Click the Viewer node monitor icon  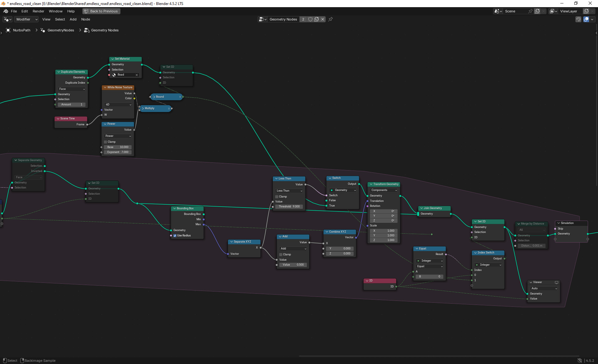click(556, 282)
